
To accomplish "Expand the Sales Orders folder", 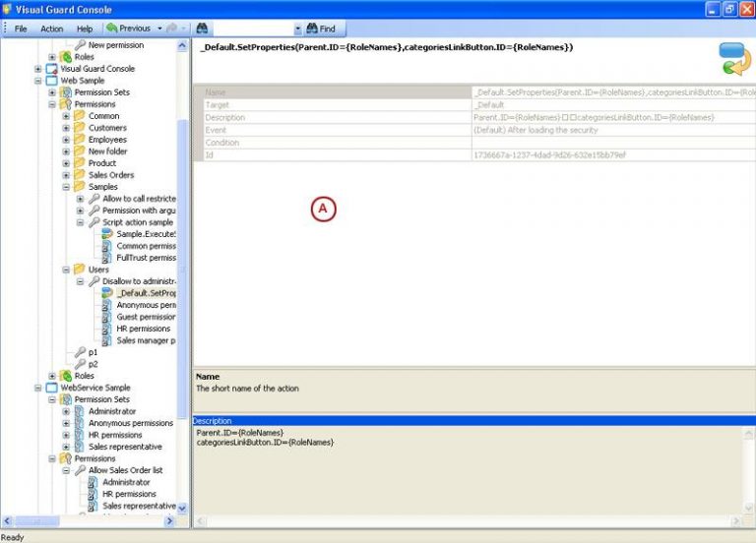I will tap(66, 175).
